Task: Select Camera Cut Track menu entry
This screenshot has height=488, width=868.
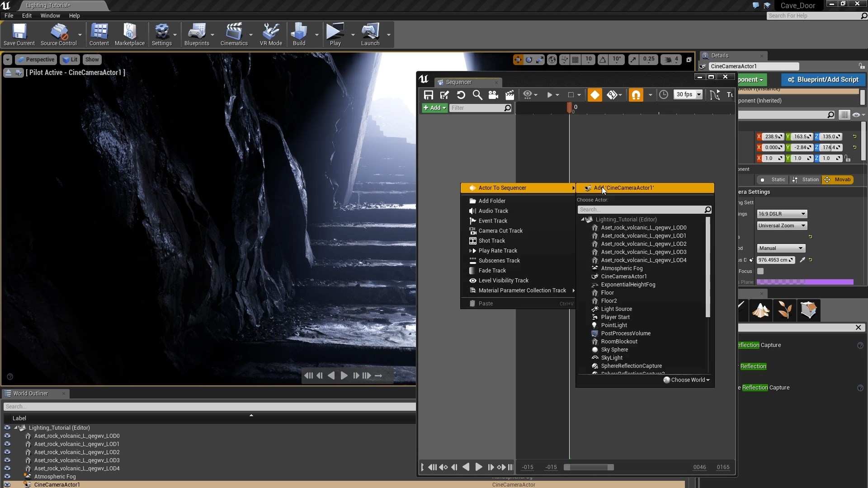Action: point(500,231)
